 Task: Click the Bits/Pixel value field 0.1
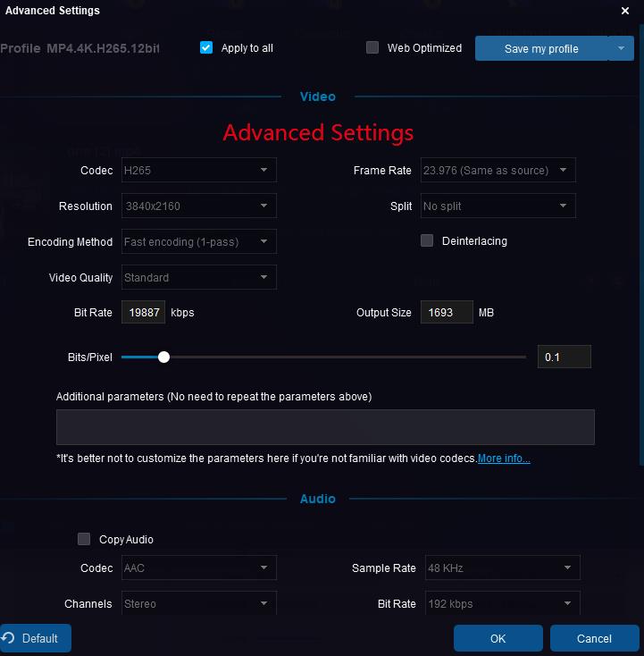(x=565, y=357)
